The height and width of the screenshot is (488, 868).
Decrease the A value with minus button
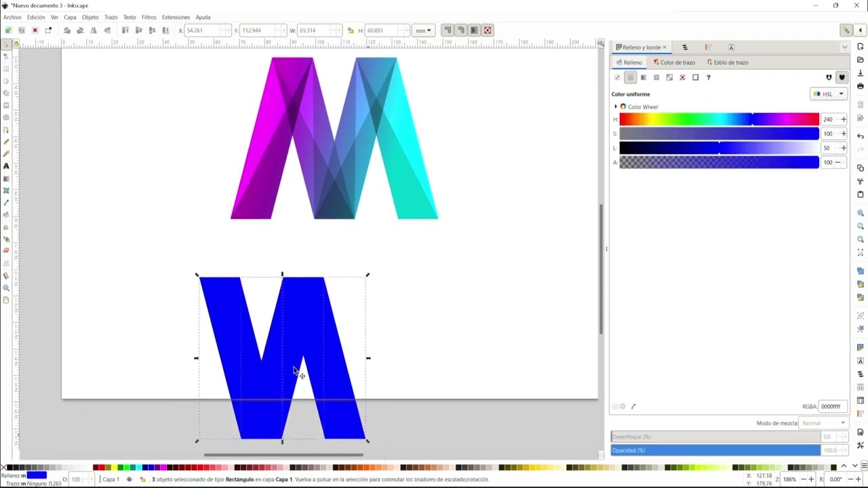[837, 162]
